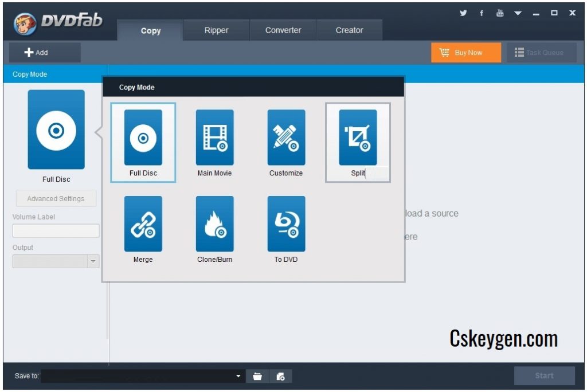The height and width of the screenshot is (392, 587).
Task: Open the Task Queue
Action: pyautogui.click(x=542, y=52)
